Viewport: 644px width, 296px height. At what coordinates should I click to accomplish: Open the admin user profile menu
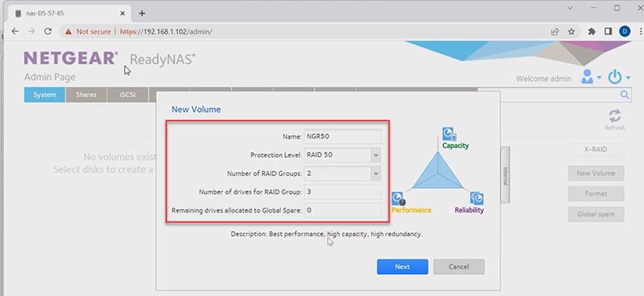pos(591,77)
